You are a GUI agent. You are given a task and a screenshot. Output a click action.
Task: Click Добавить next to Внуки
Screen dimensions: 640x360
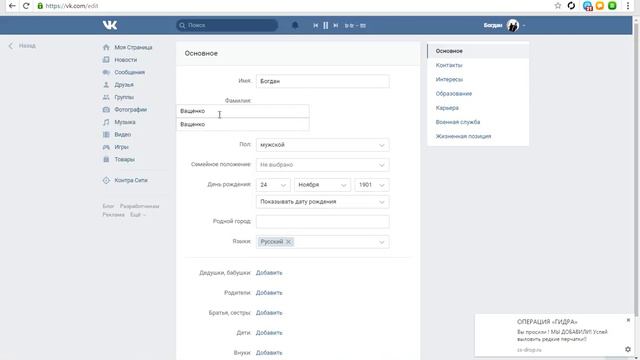[x=269, y=353]
